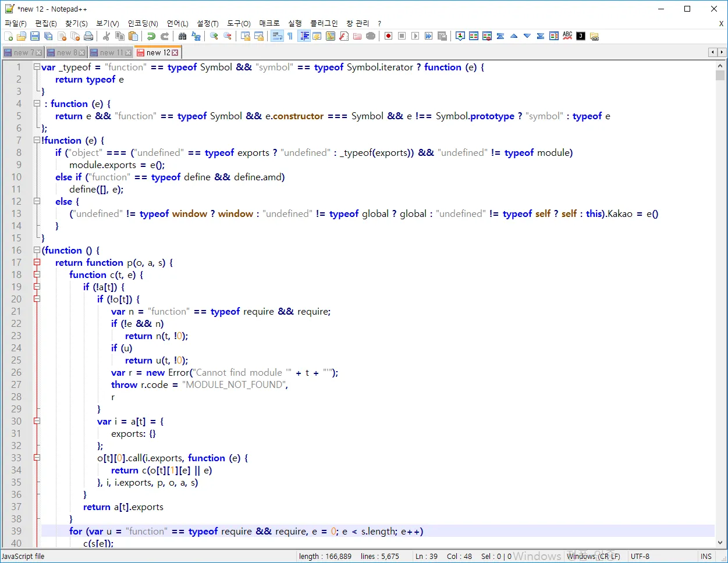728x563 pixels.
Task: Toggle synchronize vertical scrolling icon
Action: (x=246, y=36)
